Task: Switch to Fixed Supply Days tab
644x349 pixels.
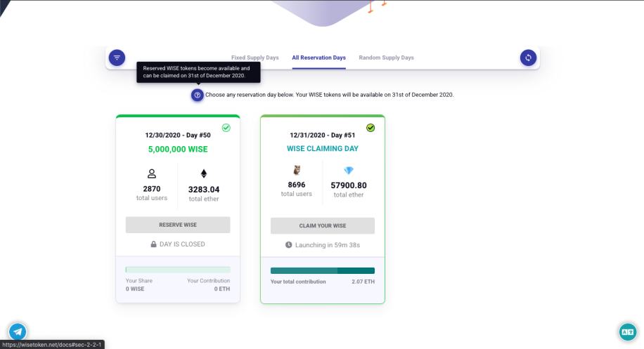Action: pos(255,58)
